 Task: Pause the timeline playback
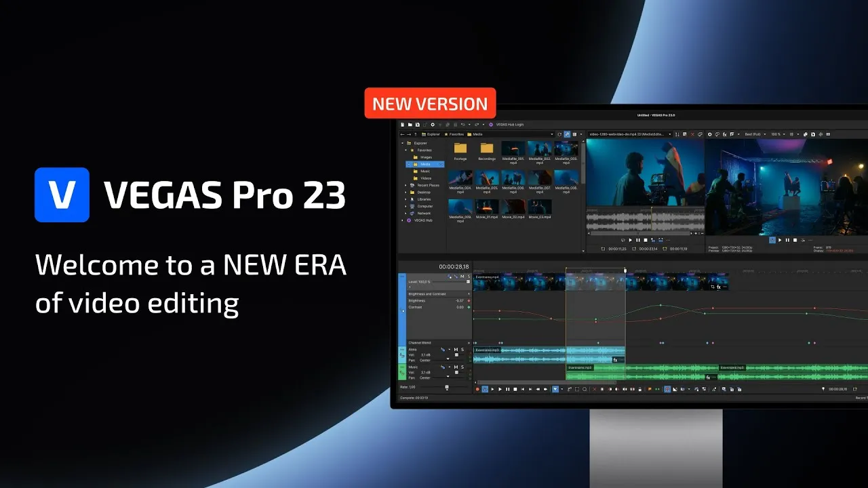point(508,389)
